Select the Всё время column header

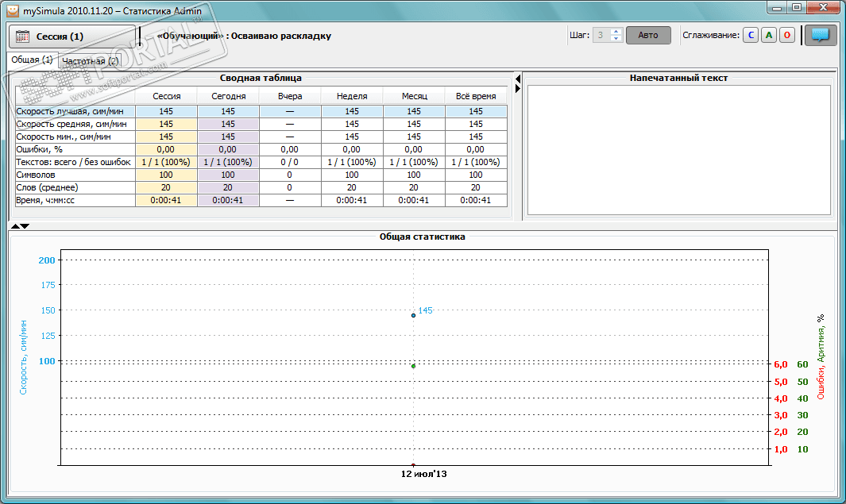click(476, 97)
